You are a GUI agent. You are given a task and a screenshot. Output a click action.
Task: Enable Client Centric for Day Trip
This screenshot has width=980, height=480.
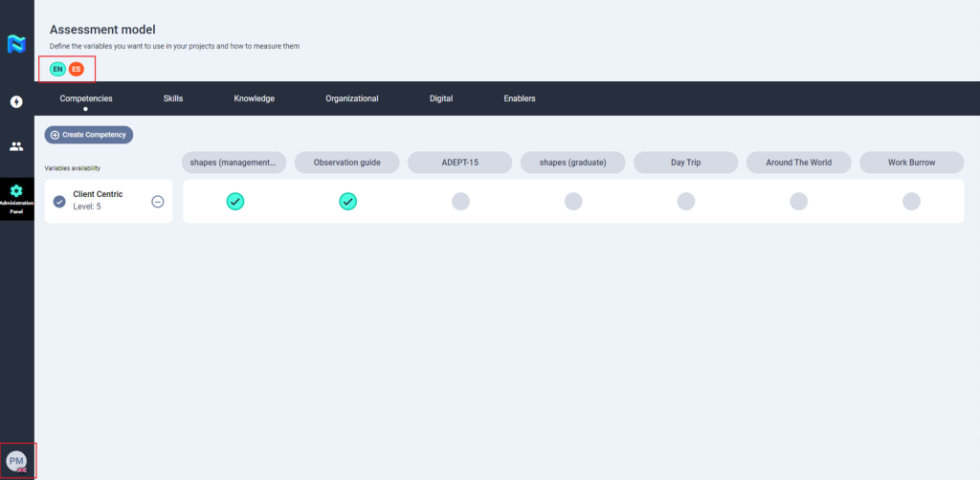(x=686, y=201)
